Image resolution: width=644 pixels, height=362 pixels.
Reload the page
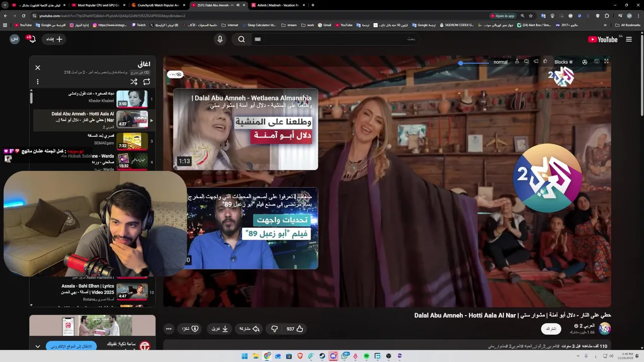(23, 16)
